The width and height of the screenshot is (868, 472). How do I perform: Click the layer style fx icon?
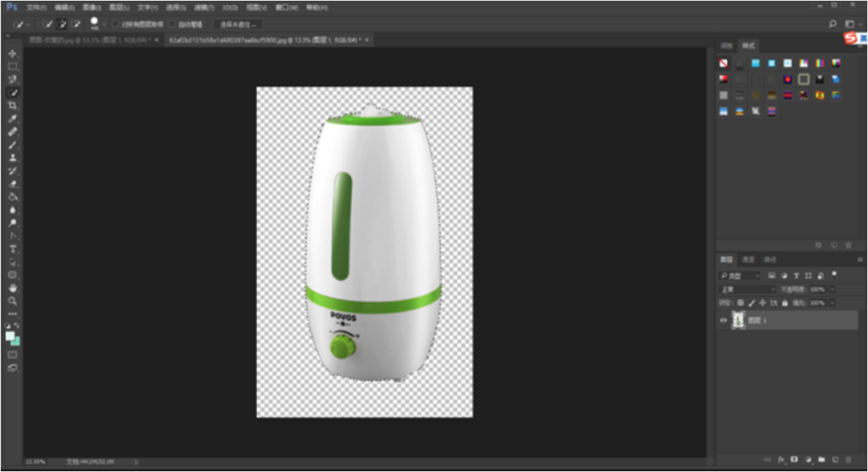[781, 460]
